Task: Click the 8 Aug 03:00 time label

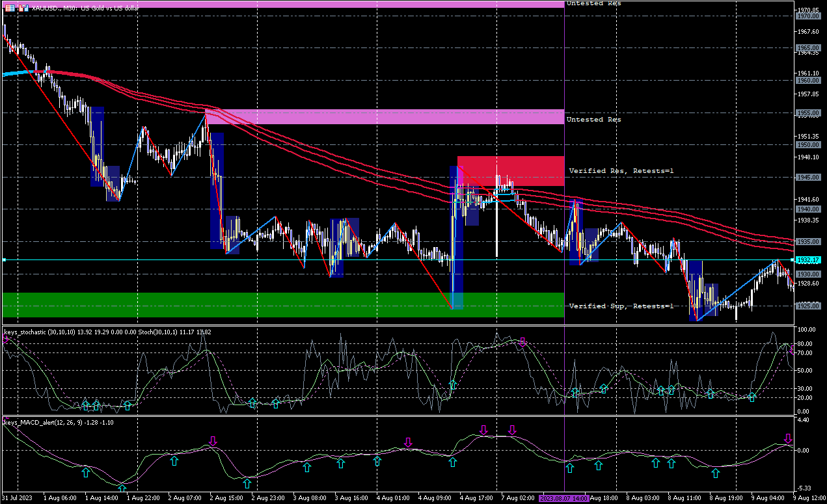Action: coord(643,498)
